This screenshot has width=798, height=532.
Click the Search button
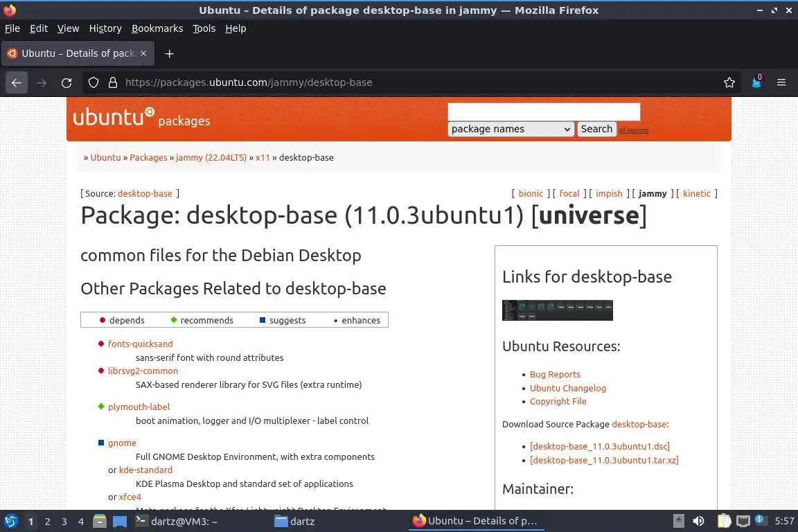click(x=596, y=129)
